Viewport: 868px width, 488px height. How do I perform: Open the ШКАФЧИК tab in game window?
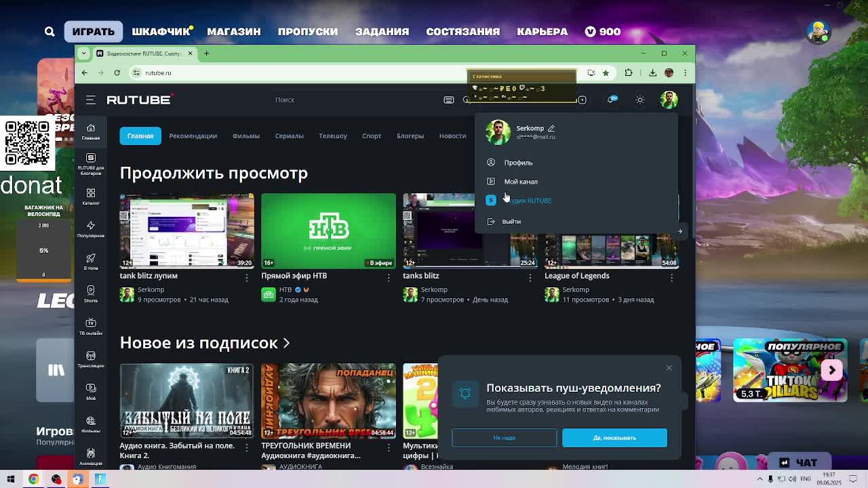coord(161,32)
